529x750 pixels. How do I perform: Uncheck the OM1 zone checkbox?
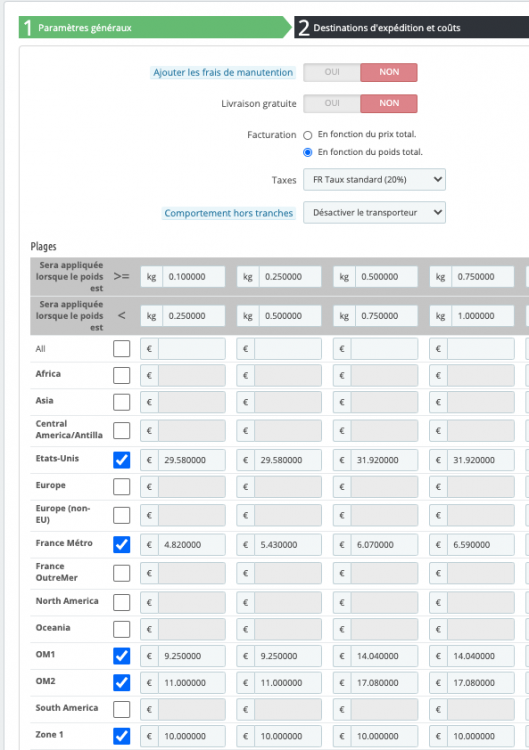[121, 656]
